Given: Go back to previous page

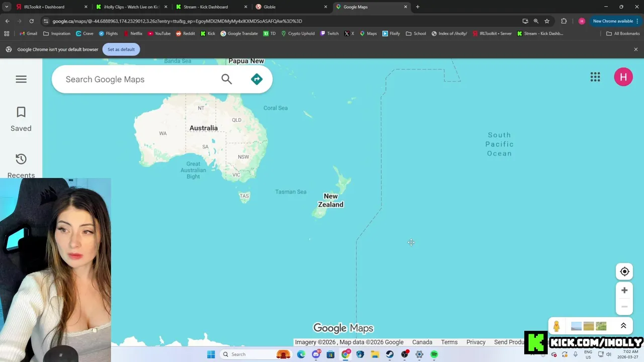Looking at the screenshot, I should pyautogui.click(x=7, y=21).
